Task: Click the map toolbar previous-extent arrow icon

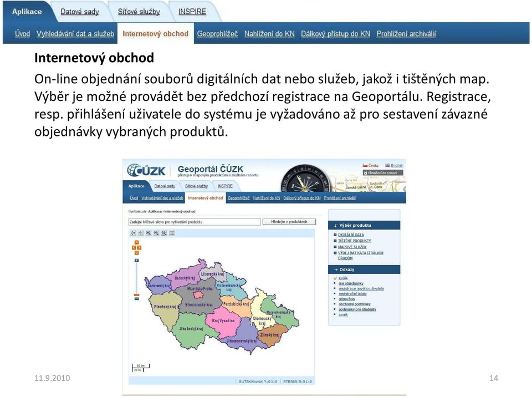Action: tap(132, 233)
